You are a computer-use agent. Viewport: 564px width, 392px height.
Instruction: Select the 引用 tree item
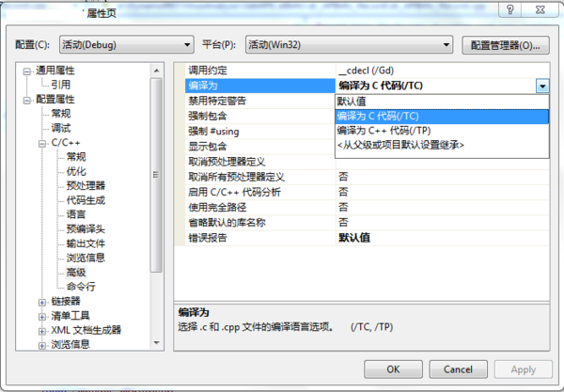pos(61,85)
